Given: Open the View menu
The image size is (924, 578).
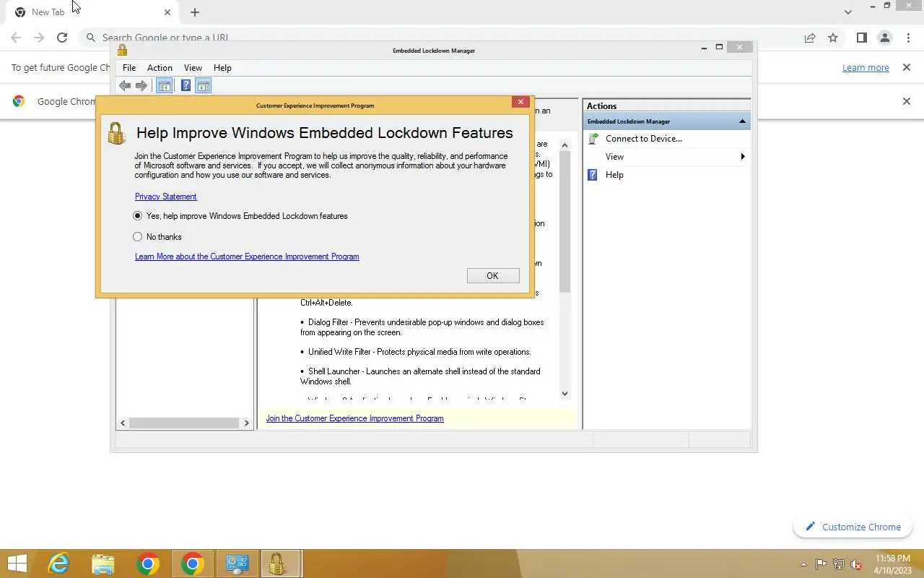Looking at the screenshot, I should pos(193,68).
